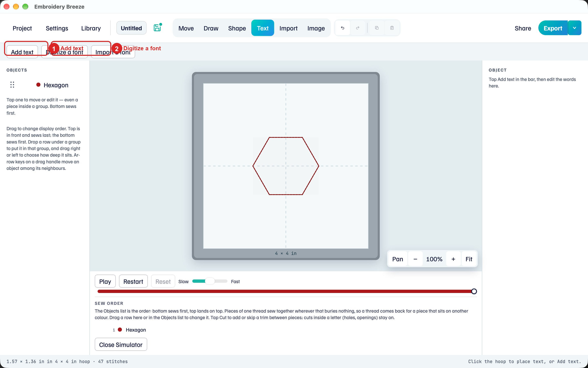588x368 pixels.
Task: Click the 'Slow' speed label
Action: pyautogui.click(x=184, y=282)
